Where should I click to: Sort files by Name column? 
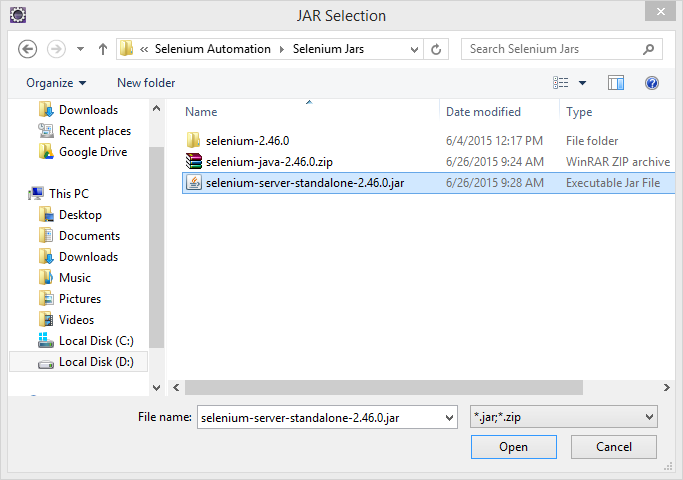point(201,112)
